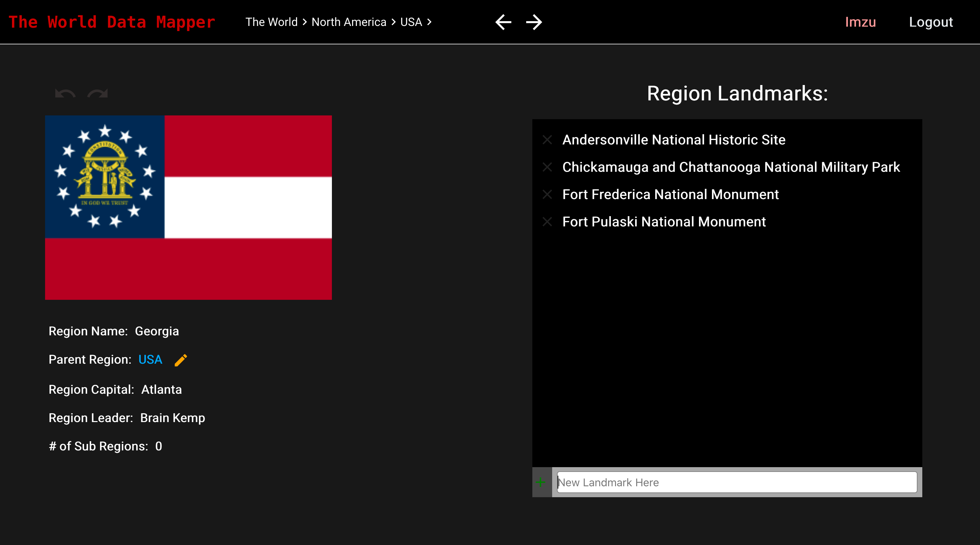The height and width of the screenshot is (545, 980).
Task: Select Fort Pulaski National Monument text
Action: click(x=664, y=222)
